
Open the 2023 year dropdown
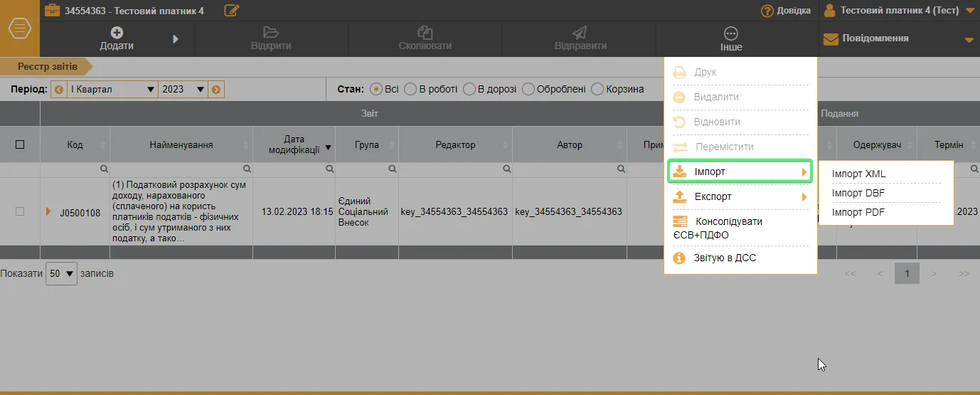tap(183, 90)
